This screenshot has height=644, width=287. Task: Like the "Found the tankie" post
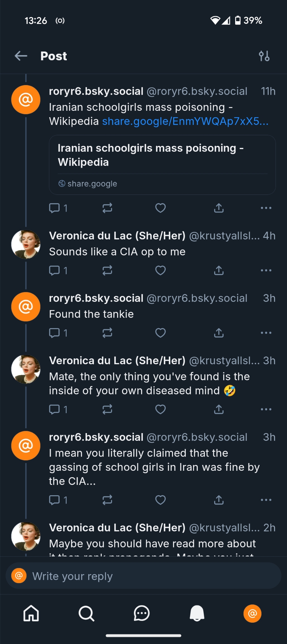160,333
